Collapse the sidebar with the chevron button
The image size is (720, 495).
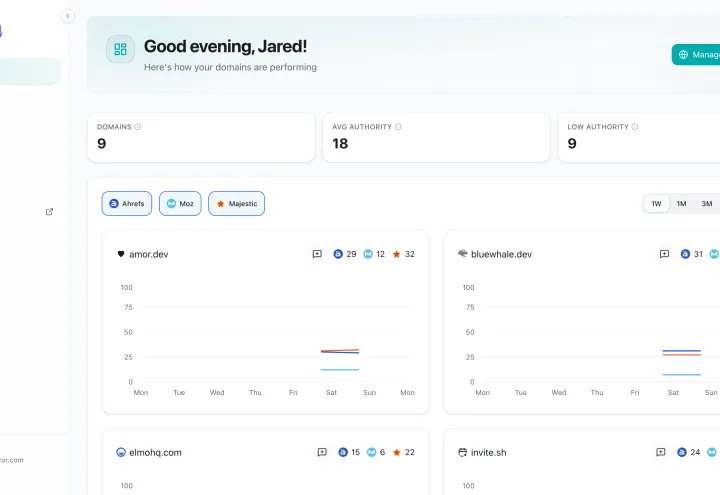68,16
